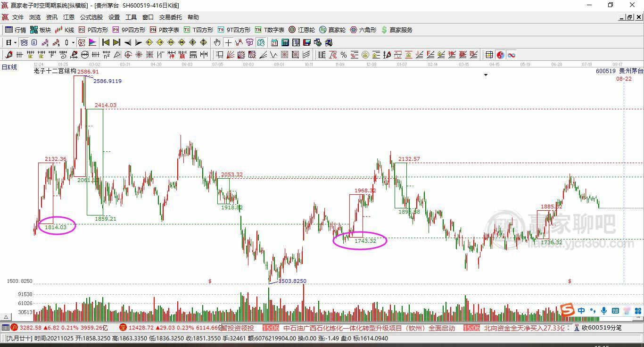Click the black right-pointing arrow icon
The image size is (644, 347).
point(138,42)
